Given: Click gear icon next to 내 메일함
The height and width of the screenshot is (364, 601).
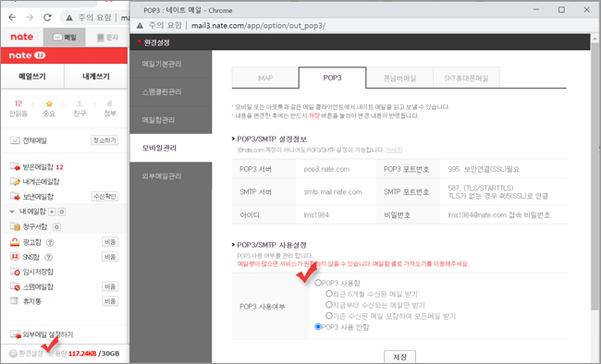Looking at the screenshot, I should [x=62, y=212].
